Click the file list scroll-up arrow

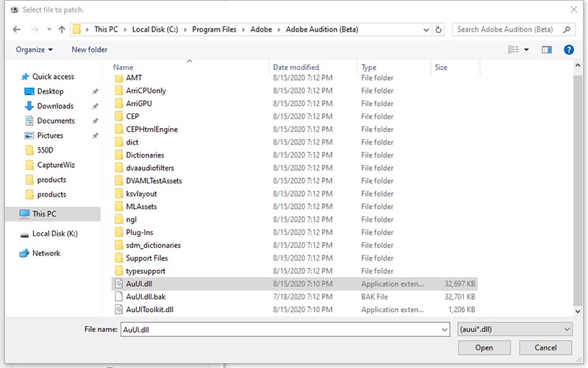pyautogui.click(x=578, y=66)
